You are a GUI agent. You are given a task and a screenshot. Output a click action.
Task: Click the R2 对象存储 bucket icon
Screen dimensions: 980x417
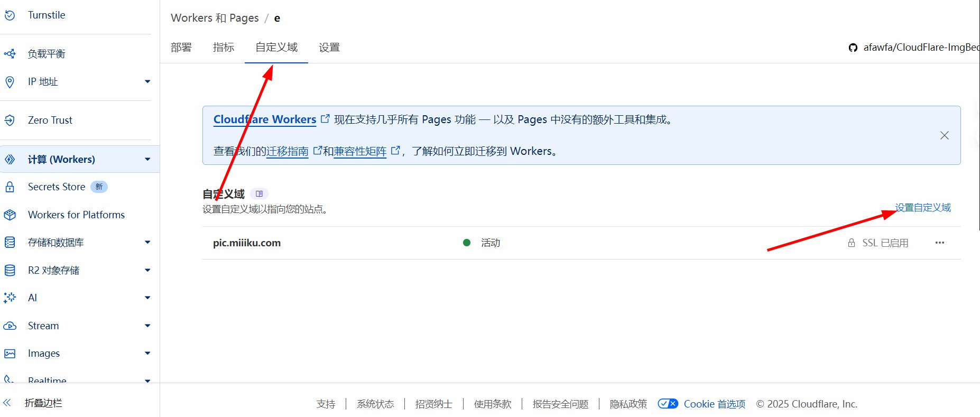(x=10, y=270)
